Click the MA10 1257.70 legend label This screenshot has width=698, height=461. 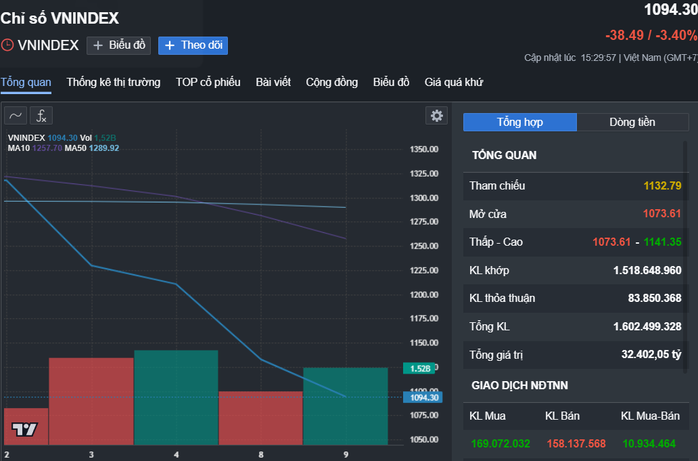(35, 148)
